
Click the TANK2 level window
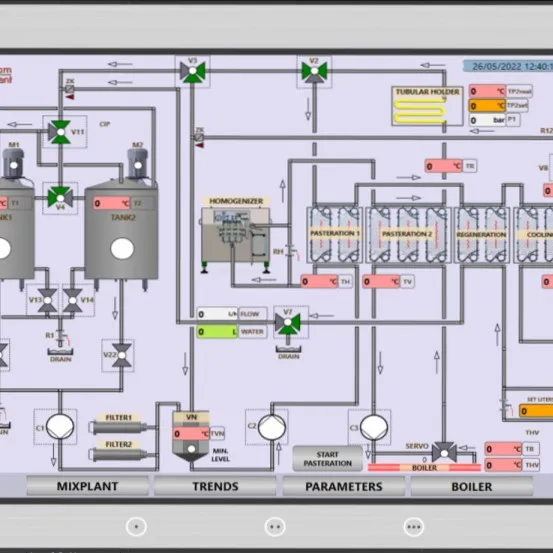[x=122, y=249]
